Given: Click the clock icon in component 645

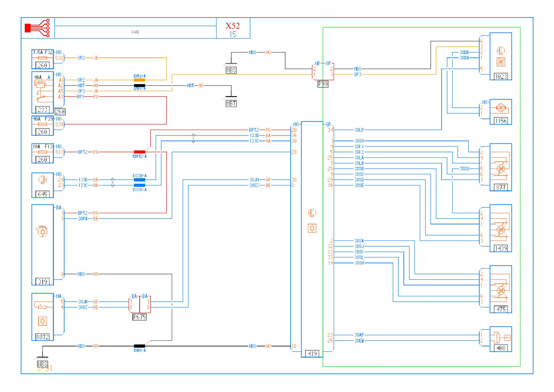Looking at the screenshot, I should click(42, 180).
